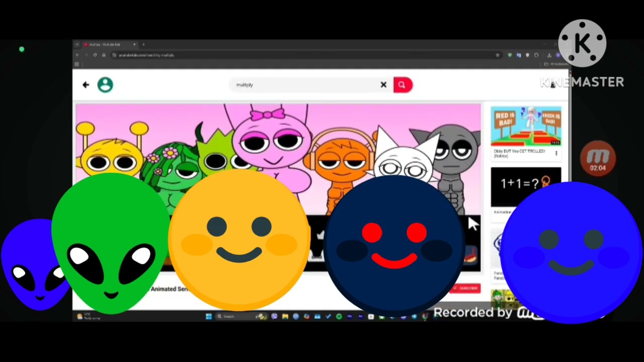Bookmark this page with the star icon
Screen dimensions: 644x362
tap(498, 55)
